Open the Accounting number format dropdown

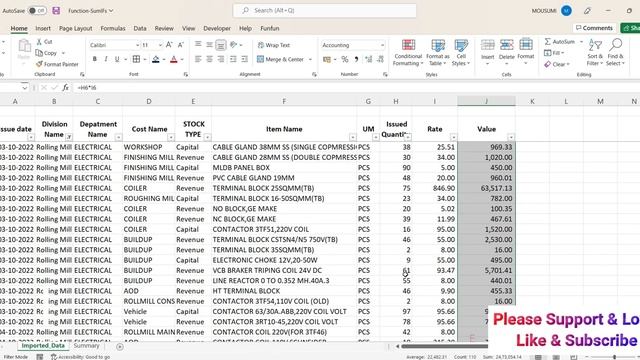click(x=382, y=45)
